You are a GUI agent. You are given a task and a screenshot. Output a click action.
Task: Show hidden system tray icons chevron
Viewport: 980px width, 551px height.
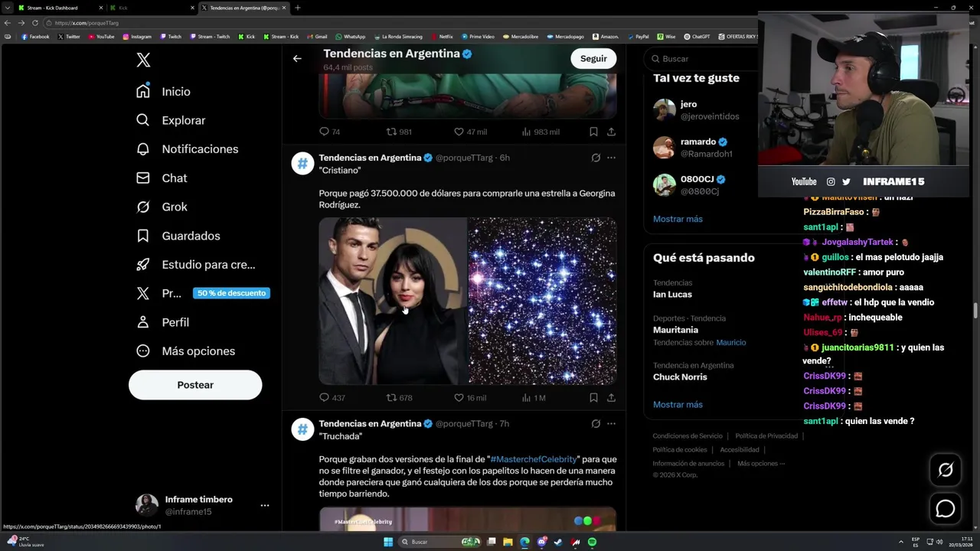(x=901, y=542)
